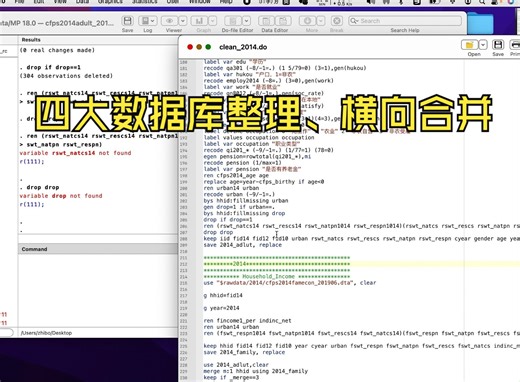This screenshot has width=520, height=382.
Task: Click 'variable rswt_natcs14 not found' error
Action: tap(75, 153)
